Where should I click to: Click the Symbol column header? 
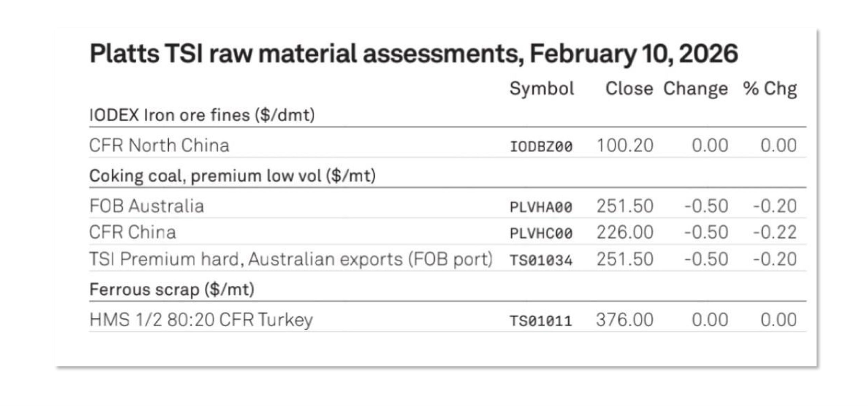(541, 89)
